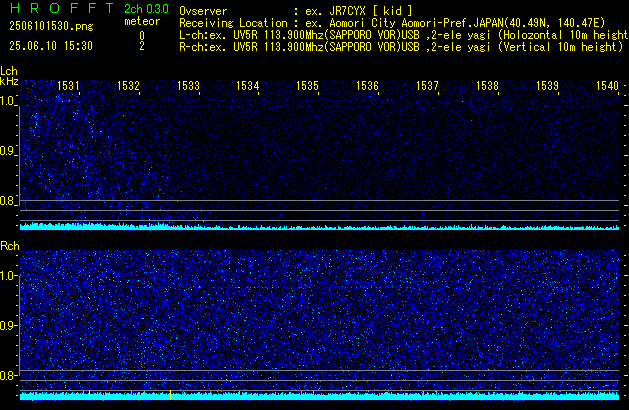629x410 pixels.
Task: Click the 1532 time marker
Action: pos(128,86)
